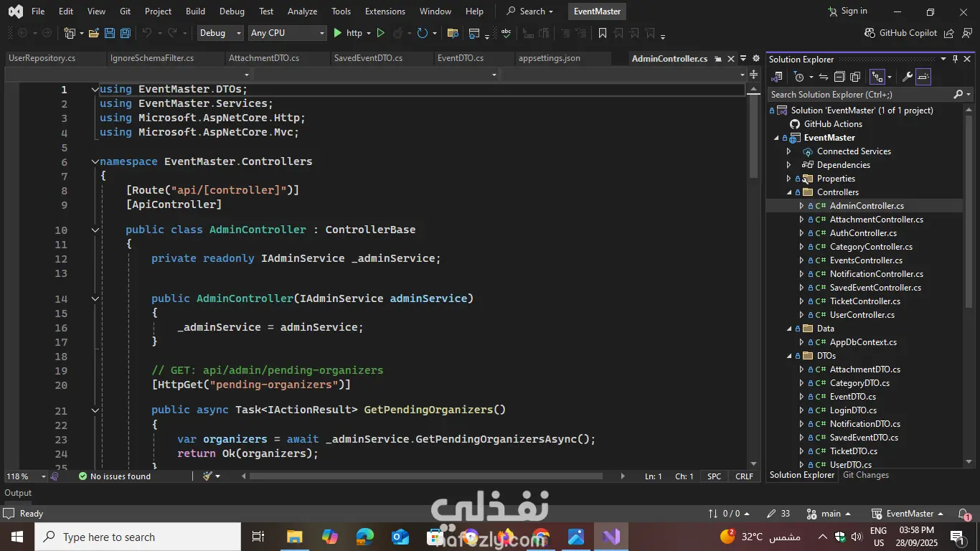Viewport: 980px width, 551px height.
Task: Click the CRLF line ending indicator
Action: pos(744,476)
